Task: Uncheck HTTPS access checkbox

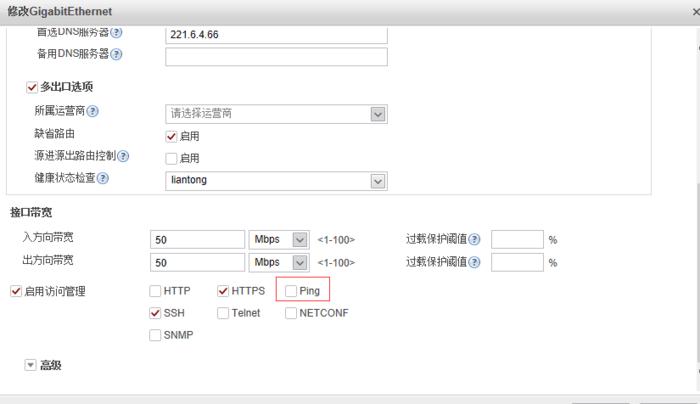Action: click(x=223, y=291)
